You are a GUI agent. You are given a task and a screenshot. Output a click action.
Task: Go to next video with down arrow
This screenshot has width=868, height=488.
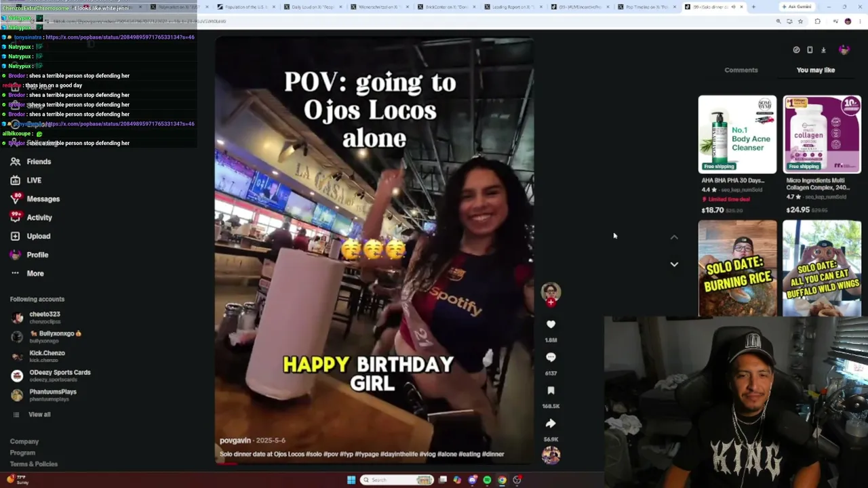674,264
